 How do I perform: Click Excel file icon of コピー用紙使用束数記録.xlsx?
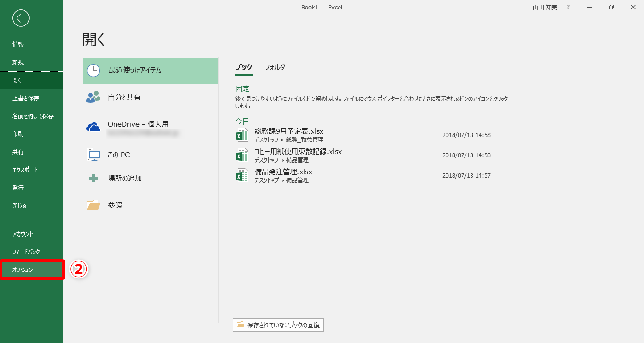(242, 155)
